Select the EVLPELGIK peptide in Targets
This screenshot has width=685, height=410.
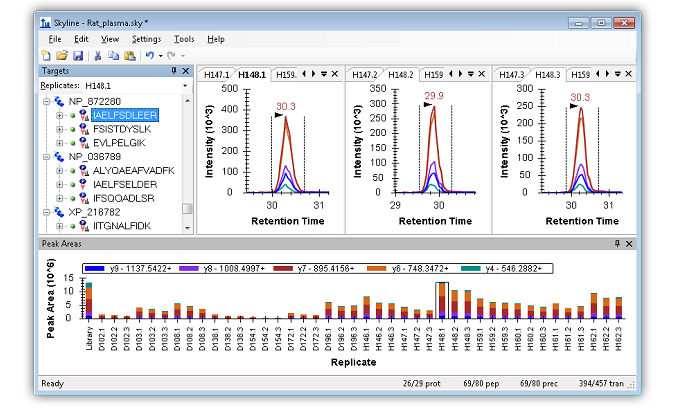(x=116, y=143)
